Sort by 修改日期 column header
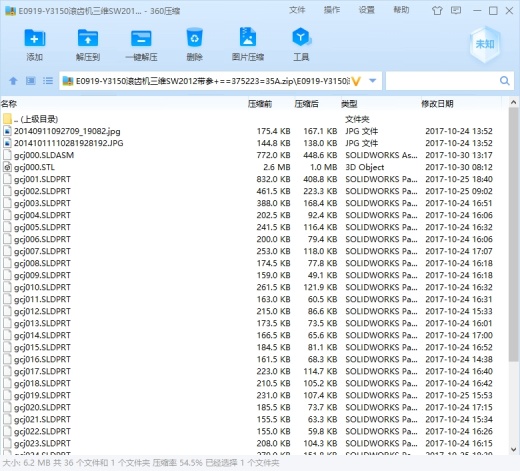Image resolution: width=520 pixels, height=471 pixels. [x=437, y=104]
